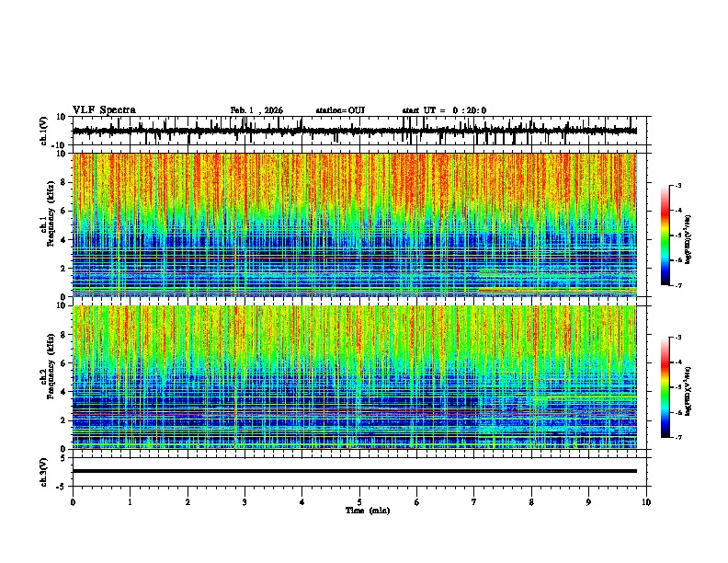Select the log(PSD) label beside ch.1 colorbar
Screen dimensions: 728x563
click(x=688, y=240)
